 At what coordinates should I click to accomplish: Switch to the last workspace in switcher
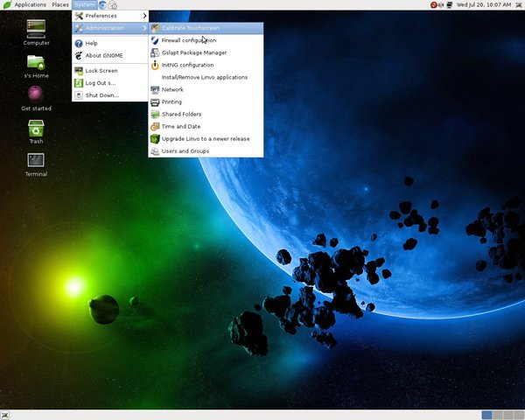tap(519, 416)
